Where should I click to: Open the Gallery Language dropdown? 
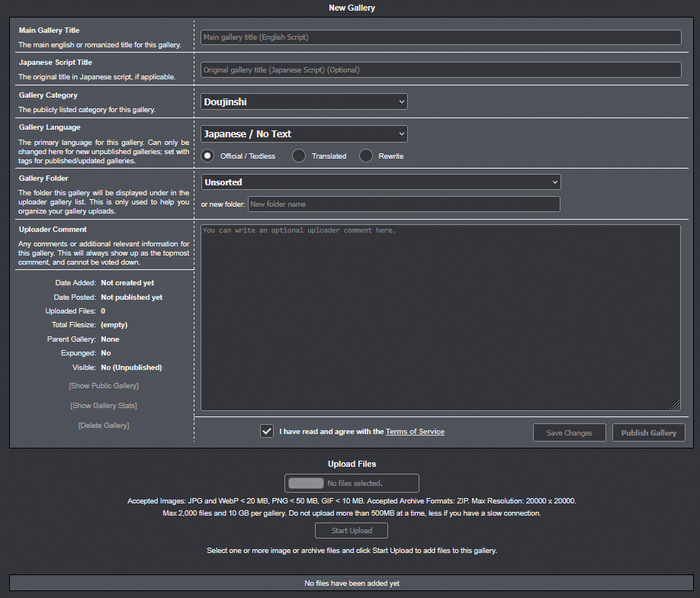click(304, 134)
